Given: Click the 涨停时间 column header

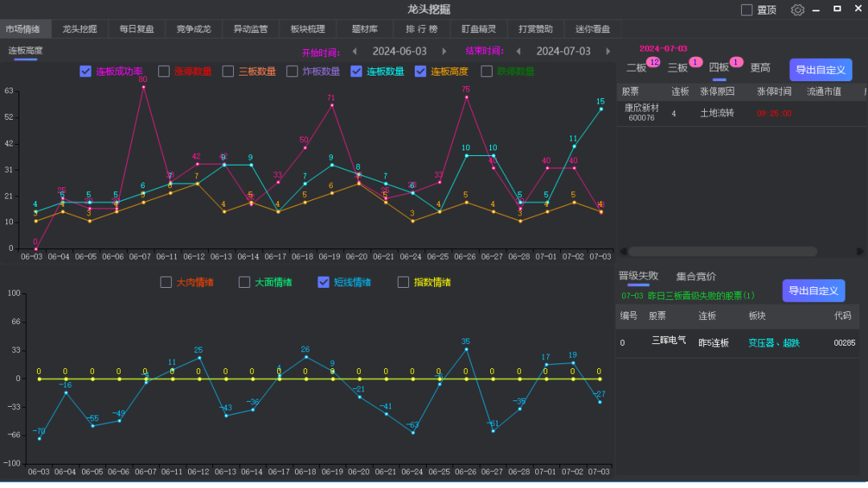Looking at the screenshot, I should click(774, 92).
